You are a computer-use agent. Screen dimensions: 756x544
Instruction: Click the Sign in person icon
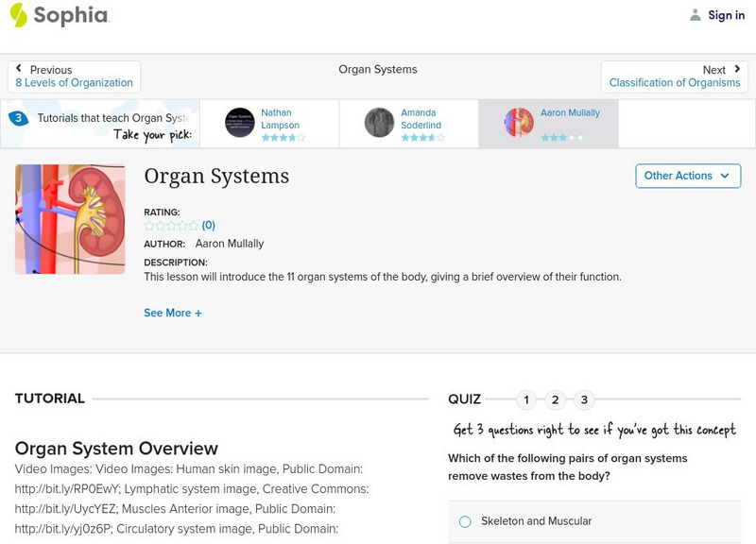pyautogui.click(x=695, y=15)
